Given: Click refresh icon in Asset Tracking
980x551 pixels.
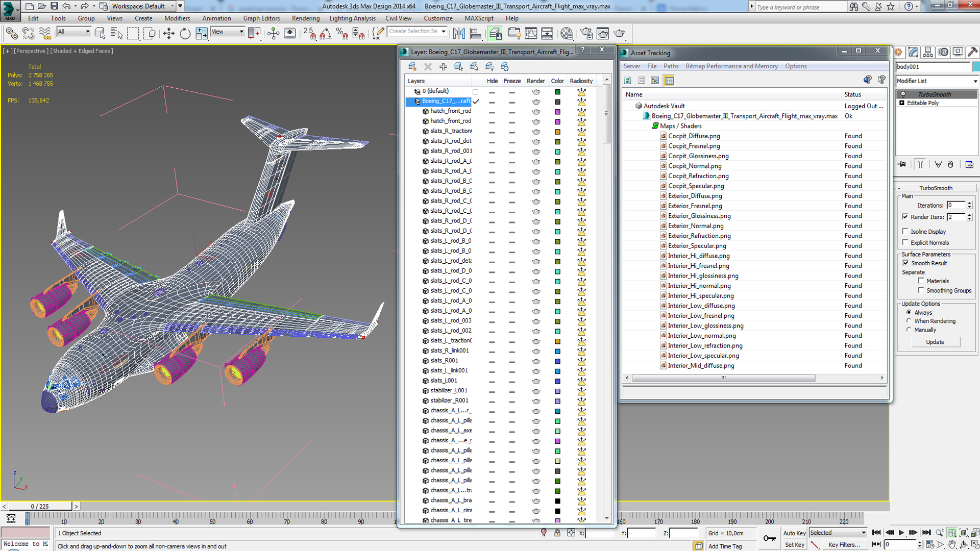Looking at the screenshot, I should pos(628,81).
